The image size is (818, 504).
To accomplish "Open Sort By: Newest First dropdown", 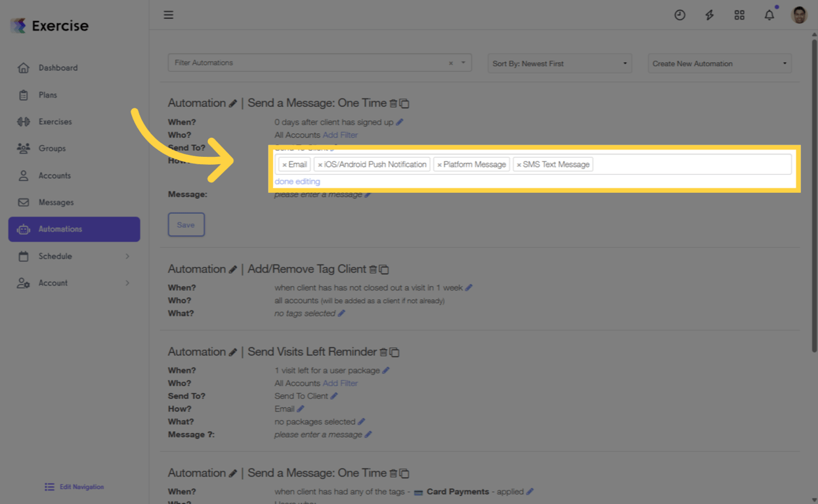I will pyautogui.click(x=559, y=64).
